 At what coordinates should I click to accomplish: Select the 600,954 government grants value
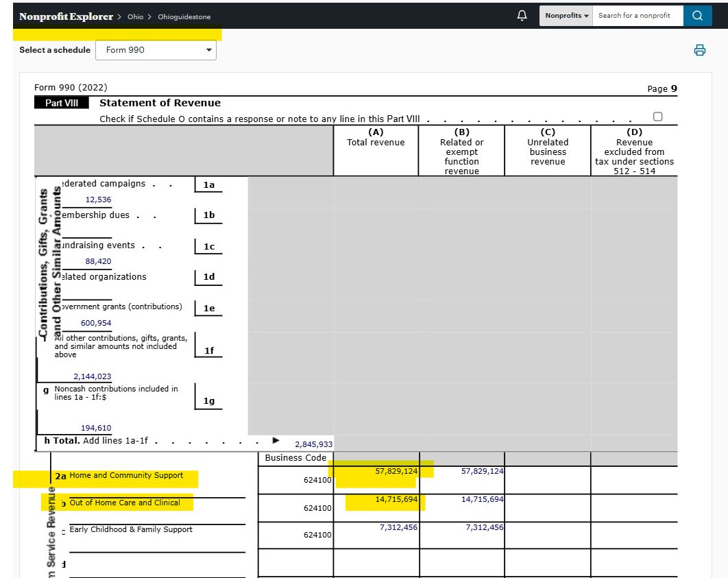click(x=96, y=323)
